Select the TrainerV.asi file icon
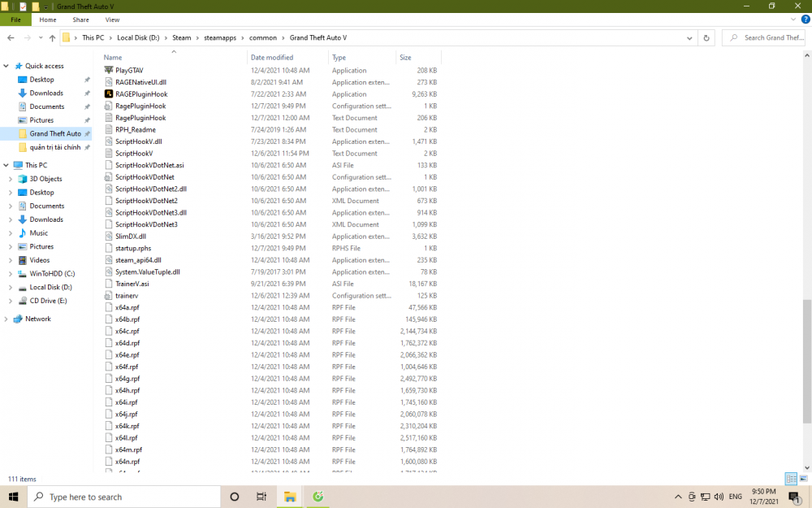812x508 pixels. coord(108,284)
